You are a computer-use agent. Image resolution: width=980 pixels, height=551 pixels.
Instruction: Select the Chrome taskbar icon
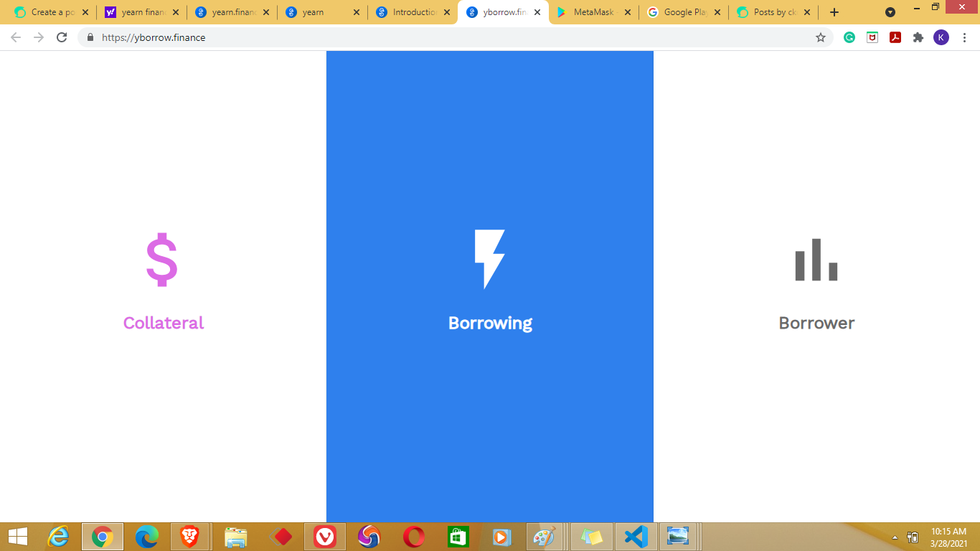(x=103, y=537)
